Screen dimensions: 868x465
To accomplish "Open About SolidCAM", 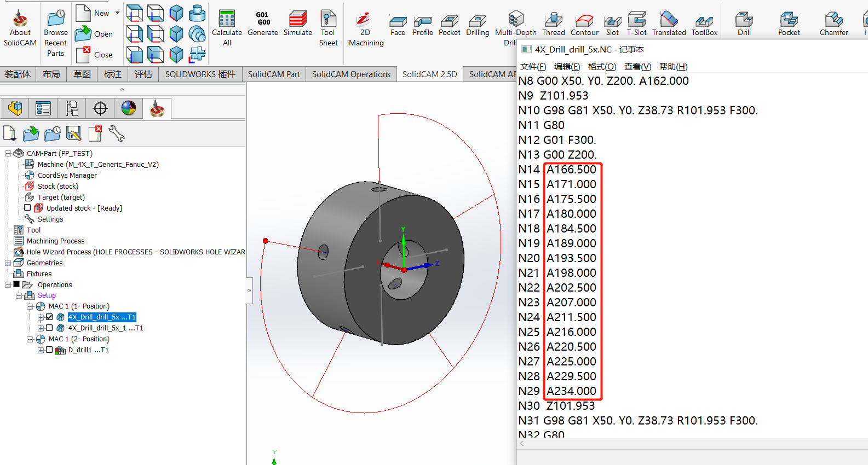I will (x=20, y=28).
